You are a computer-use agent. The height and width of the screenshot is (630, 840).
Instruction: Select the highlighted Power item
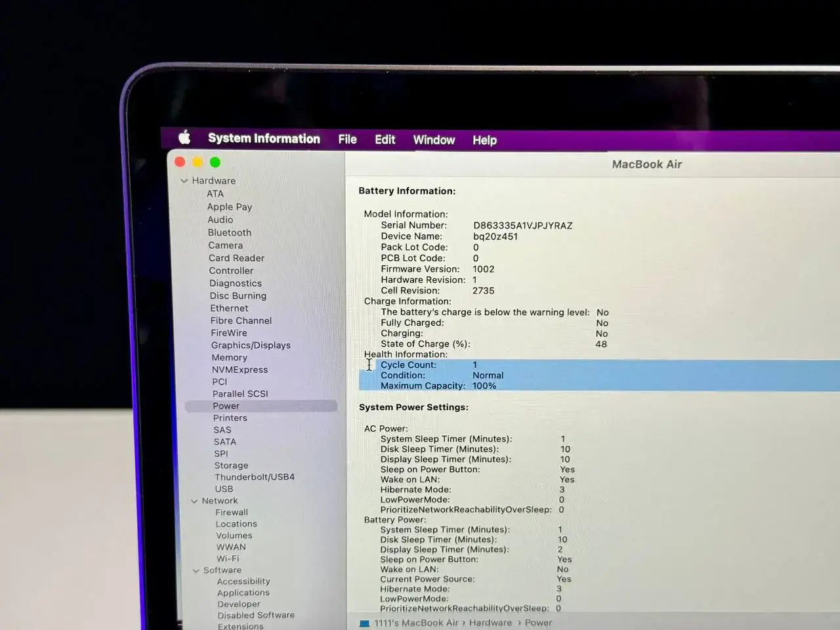(261, 406)
